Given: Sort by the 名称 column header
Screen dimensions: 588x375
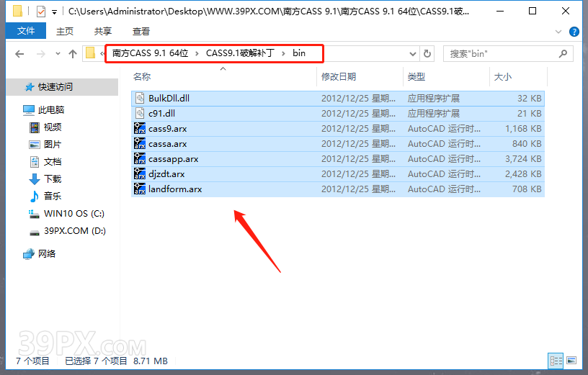Looking at the screenshot, I should [142, 77].
